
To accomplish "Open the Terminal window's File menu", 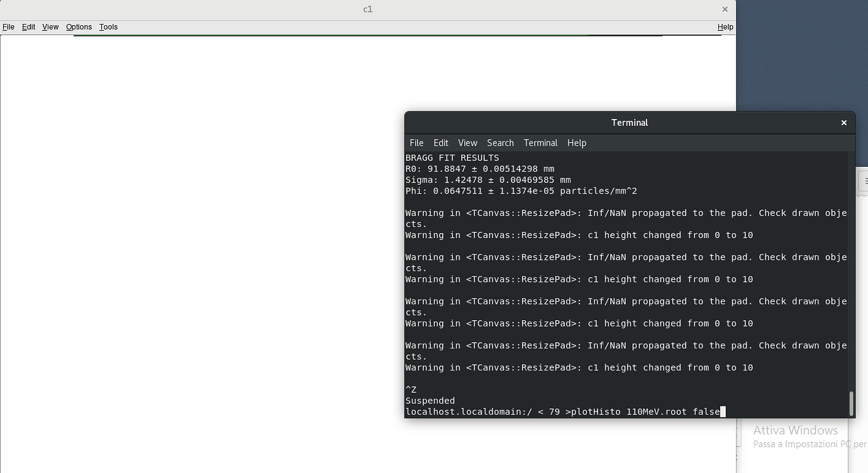I will (416, 143).
